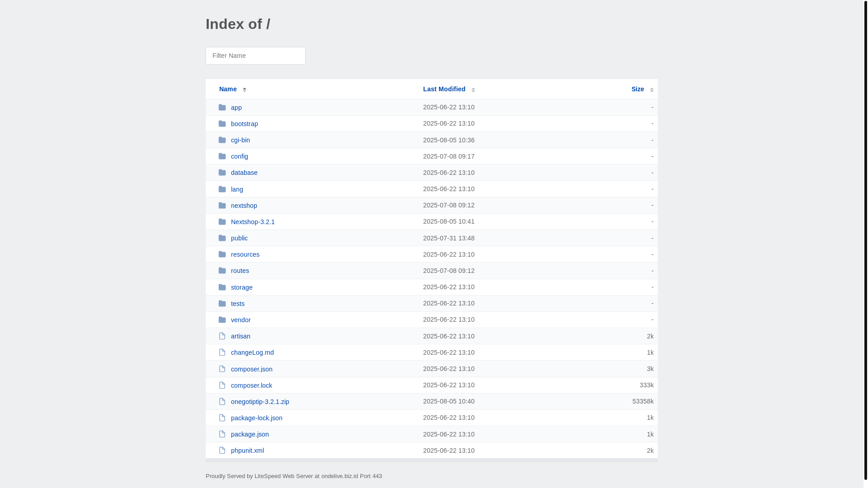Viewport: 868px width, 488px height.
Task: Click the file icon beside package-lock.json
Action: [222, 418]
